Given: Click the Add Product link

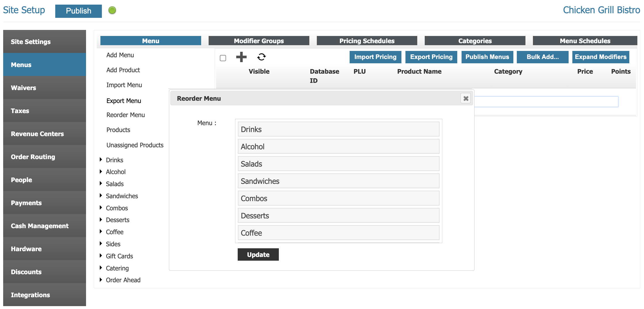Looking at the screenshot, I should pyautogui.click(x=123, y=70).
